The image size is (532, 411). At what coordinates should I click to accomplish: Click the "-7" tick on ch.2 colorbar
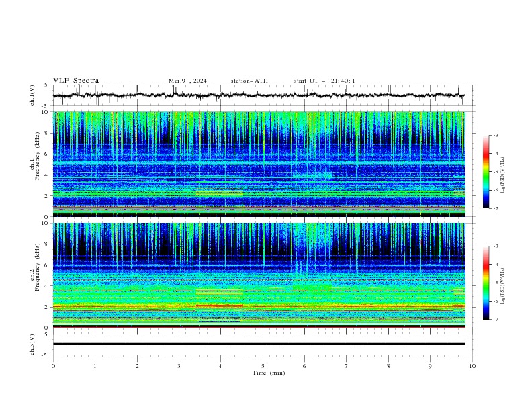[496, 319]
